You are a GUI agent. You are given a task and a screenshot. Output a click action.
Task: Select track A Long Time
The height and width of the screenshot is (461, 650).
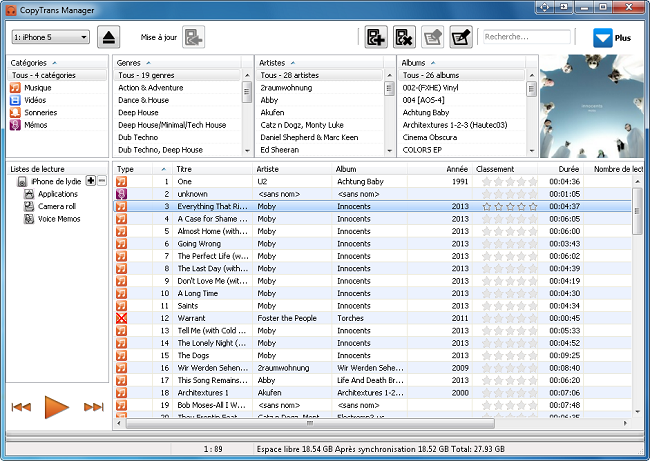point(372,293)
